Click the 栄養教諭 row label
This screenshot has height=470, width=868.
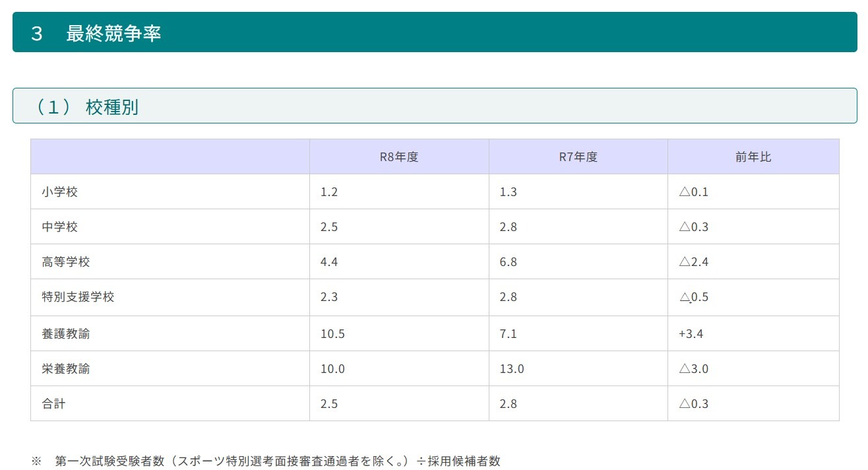[66, 369]
